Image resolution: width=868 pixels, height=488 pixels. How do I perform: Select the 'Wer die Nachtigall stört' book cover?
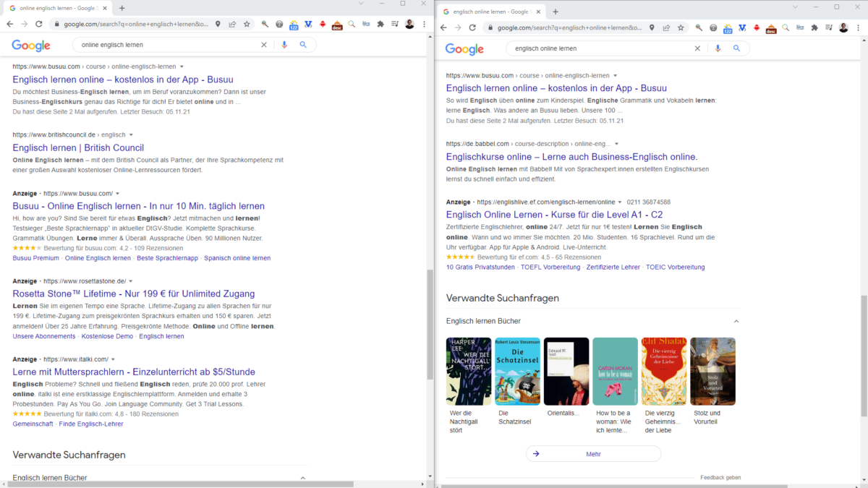[469, 372]
